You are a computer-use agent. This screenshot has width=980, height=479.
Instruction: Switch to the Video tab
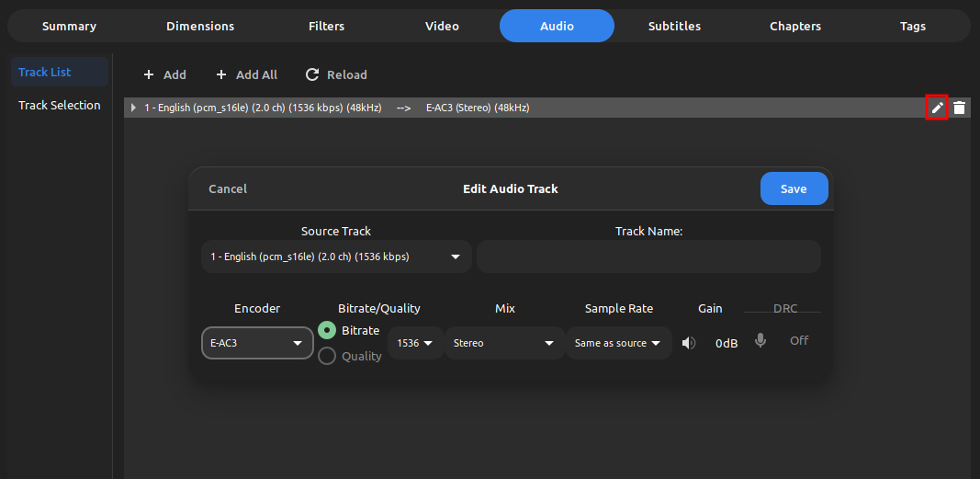[x=442, y=26]
